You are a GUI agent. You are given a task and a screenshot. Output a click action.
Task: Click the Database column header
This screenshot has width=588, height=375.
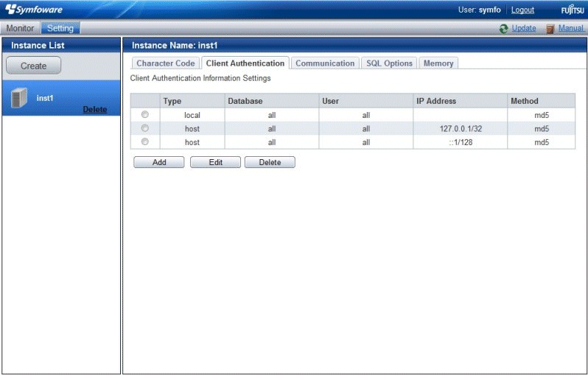[272, 101]
